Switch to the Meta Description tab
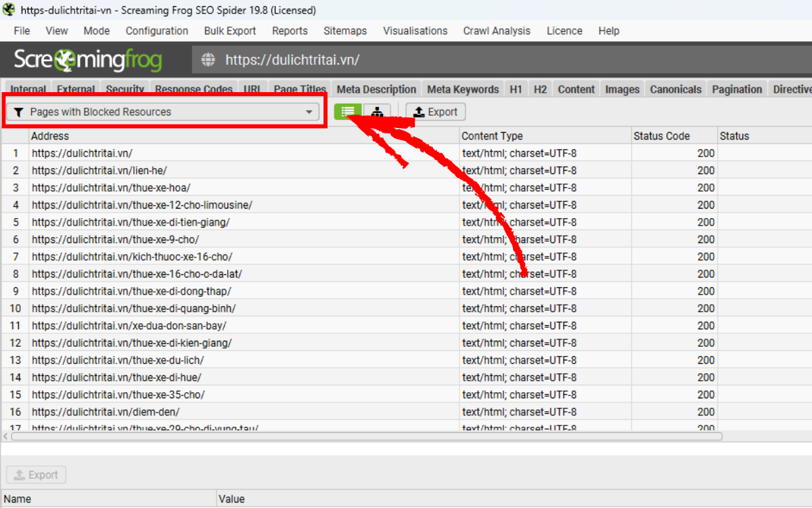Viewport: 812px width, 508px height. click(x=376, y=89)
